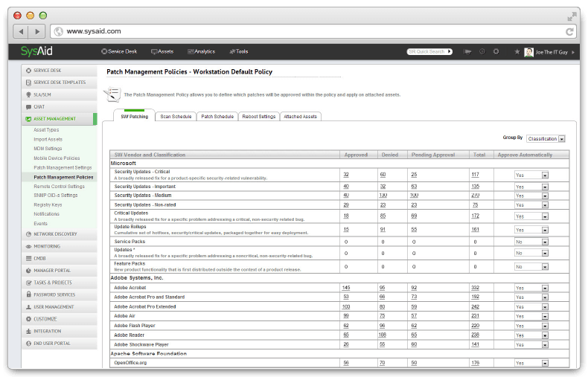Open the Tools top menu
This screenshot has width=588, height=377.
[x=239, y=52]
